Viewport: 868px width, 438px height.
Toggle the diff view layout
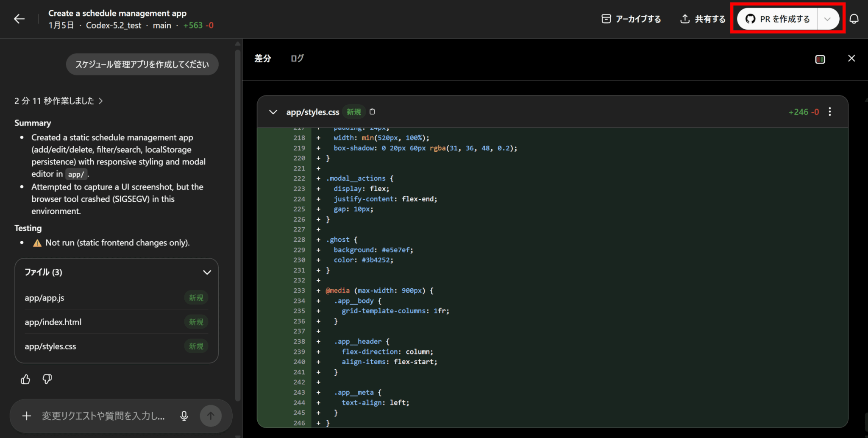click(x=820, y=59)
